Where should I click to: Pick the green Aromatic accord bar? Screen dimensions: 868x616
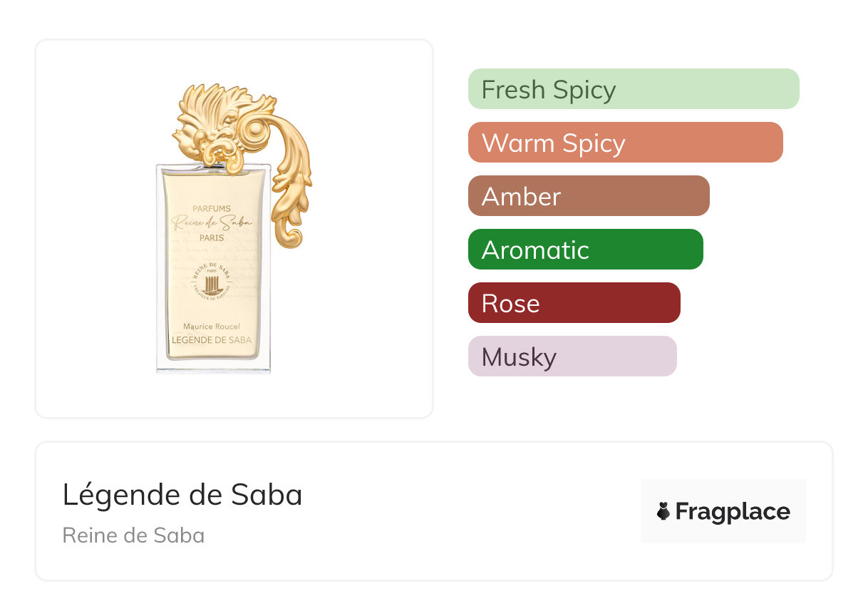click(x=585, y=250)
